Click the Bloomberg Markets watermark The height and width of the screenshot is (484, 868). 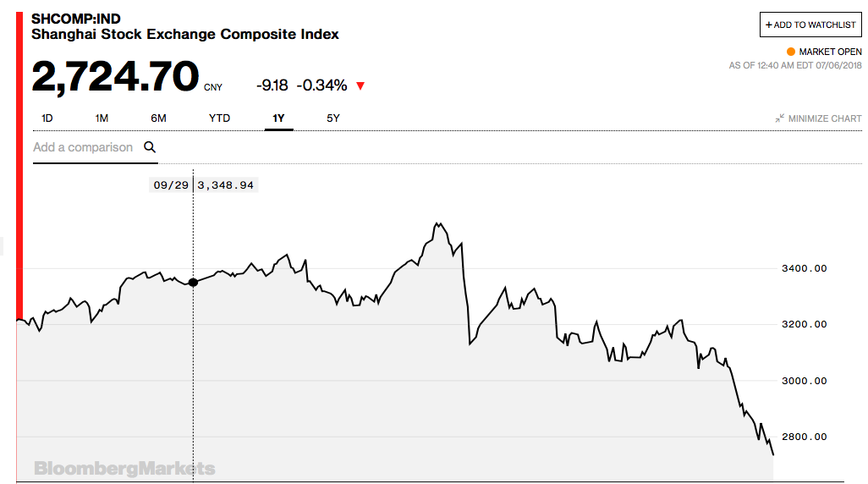pyautogui.click(x=124, y=469)
